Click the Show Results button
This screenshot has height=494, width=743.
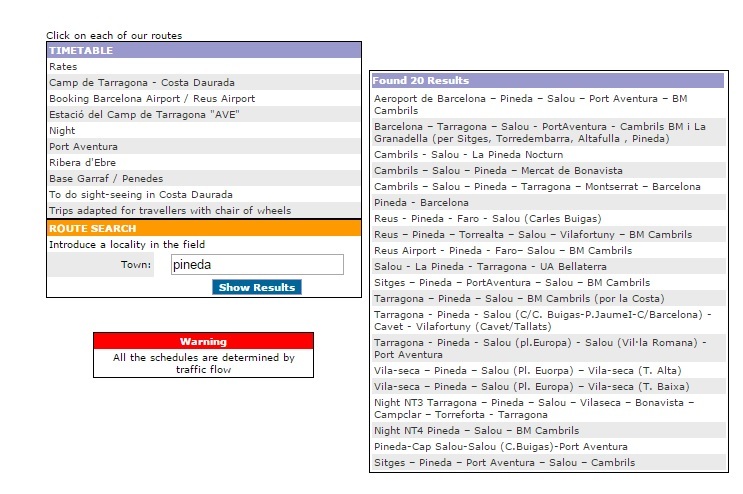257,288
